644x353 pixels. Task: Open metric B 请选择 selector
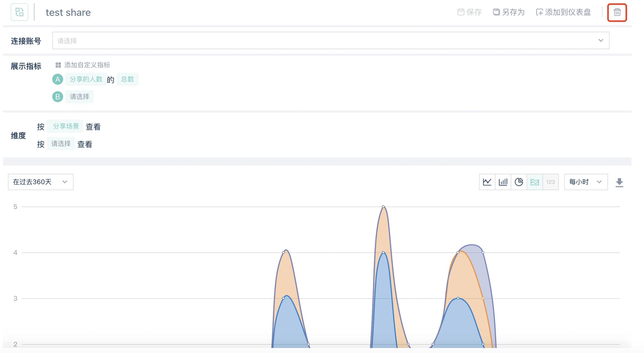[80, 97]
